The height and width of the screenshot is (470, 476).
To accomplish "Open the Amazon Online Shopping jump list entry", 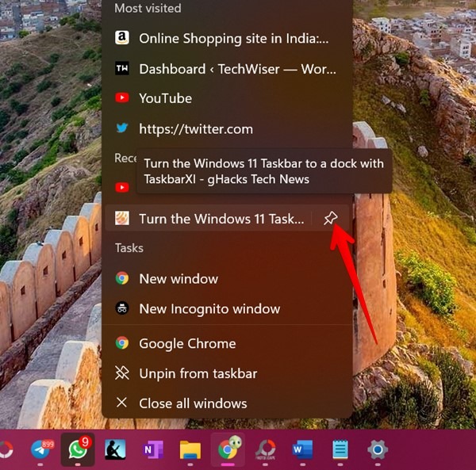I will click(227, 39).
